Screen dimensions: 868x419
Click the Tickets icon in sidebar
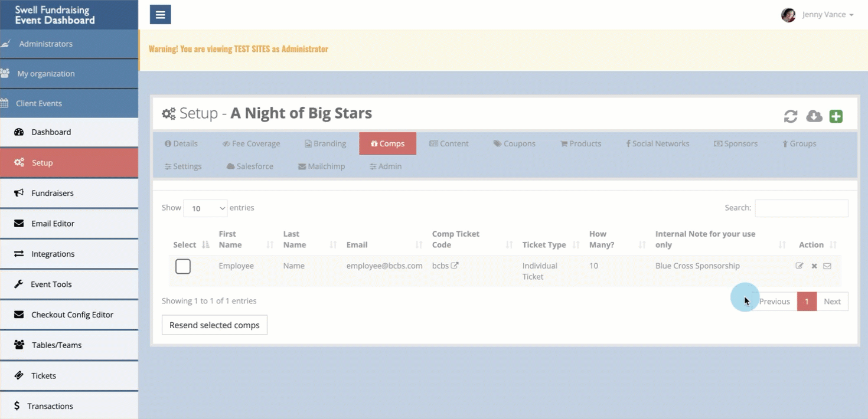click(x=19, y=375)
